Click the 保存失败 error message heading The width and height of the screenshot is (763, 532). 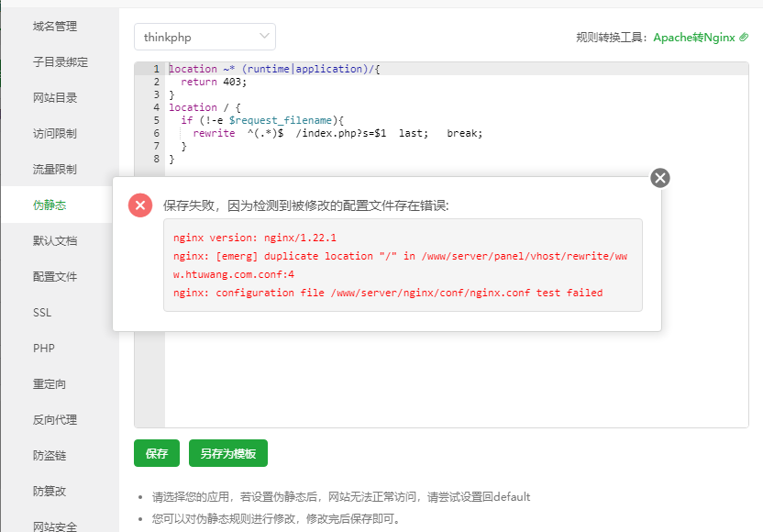coord(306,205)
